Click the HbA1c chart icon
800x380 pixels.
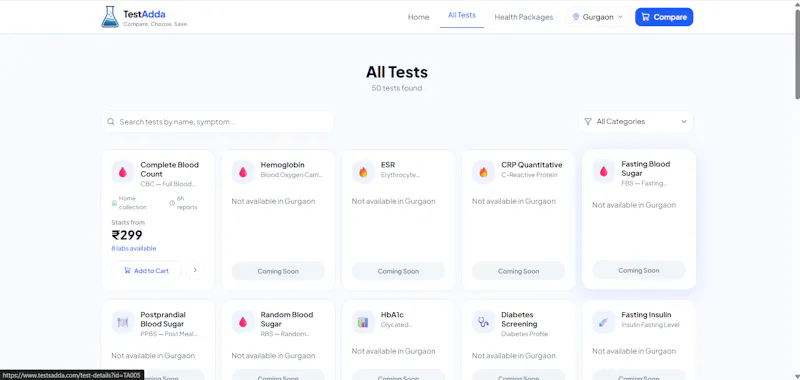coord(363,322)
